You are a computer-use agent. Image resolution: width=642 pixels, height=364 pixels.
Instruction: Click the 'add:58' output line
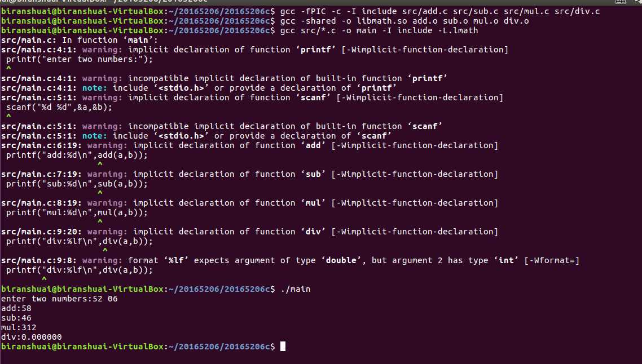point(16,308)
